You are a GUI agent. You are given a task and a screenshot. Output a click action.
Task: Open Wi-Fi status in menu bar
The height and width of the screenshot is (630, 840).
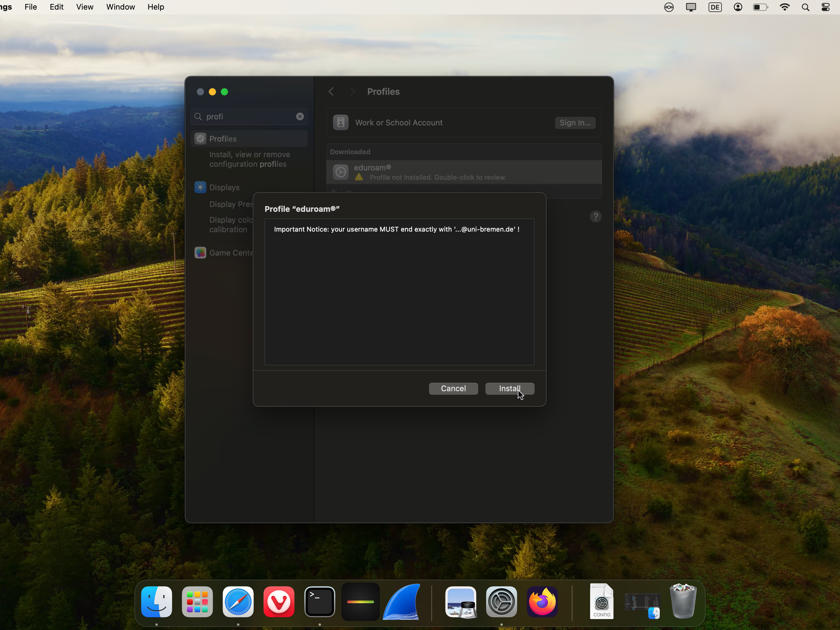[x=784, y=7]
